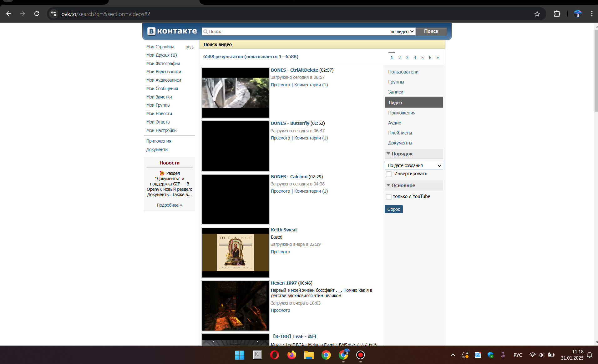This screenshot has height=364, width=598.
Task: Select the Видео search section
Action: 414,102
